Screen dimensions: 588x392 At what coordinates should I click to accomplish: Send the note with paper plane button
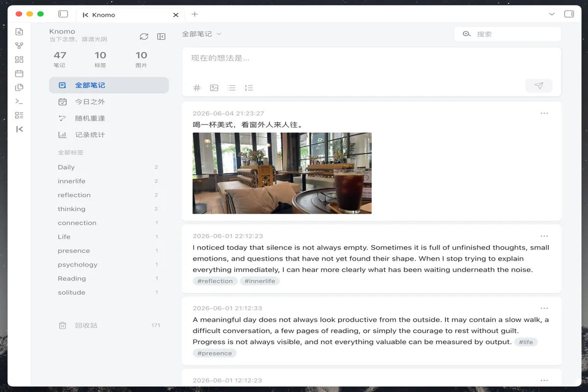(x=539, y=86)
